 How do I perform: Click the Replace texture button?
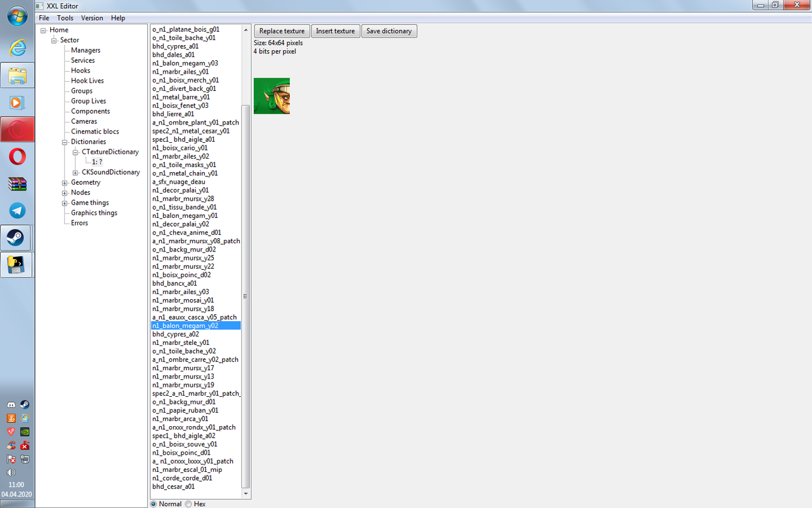[282, 31]
